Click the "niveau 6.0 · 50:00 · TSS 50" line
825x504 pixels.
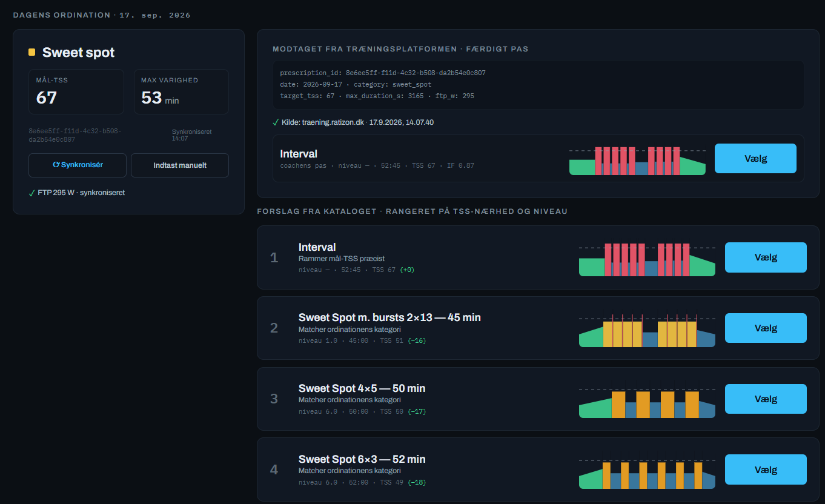tap(362, 411)
